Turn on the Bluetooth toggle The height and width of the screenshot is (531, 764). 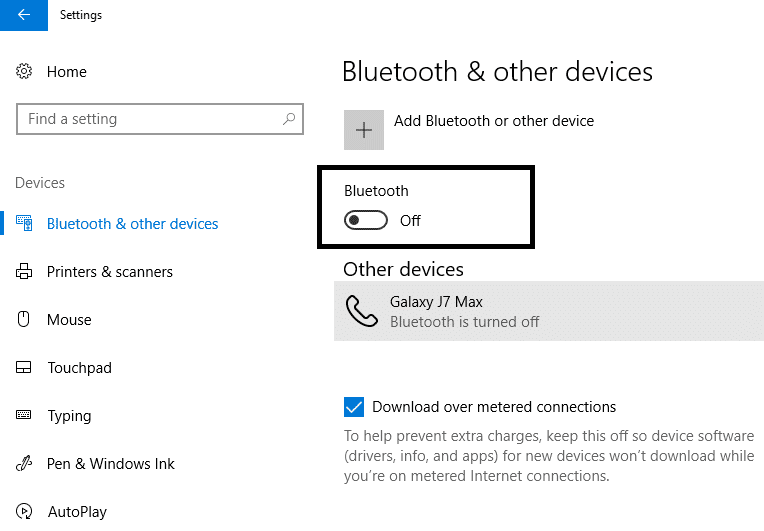tap(366, 221)
